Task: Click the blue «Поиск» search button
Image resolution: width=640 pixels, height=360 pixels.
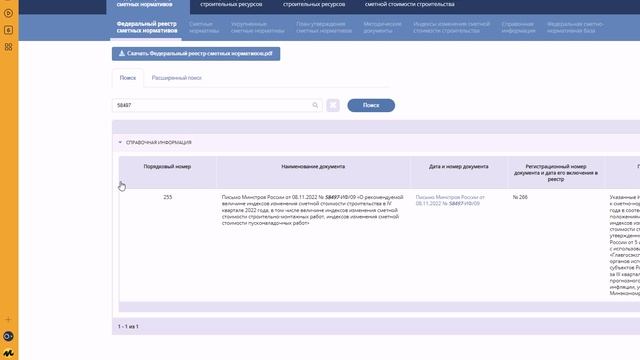Action: [x=371, y=105]
